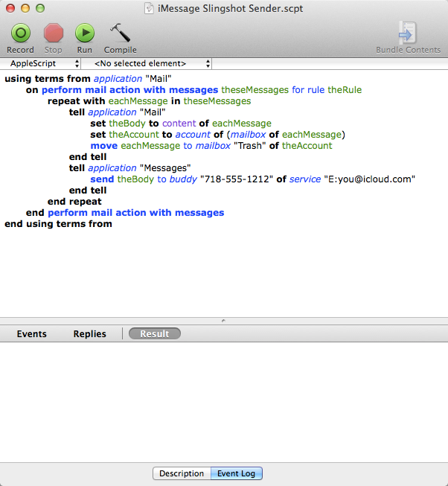Image resolution: width=448 pixels, height=486 pixels.
Task: Minimize the window with the yellow button
Action: point(25,8)
